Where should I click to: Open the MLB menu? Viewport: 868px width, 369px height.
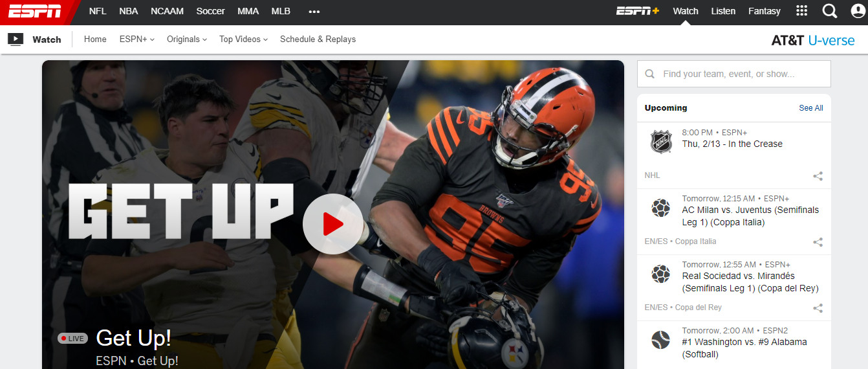(281, 11)
